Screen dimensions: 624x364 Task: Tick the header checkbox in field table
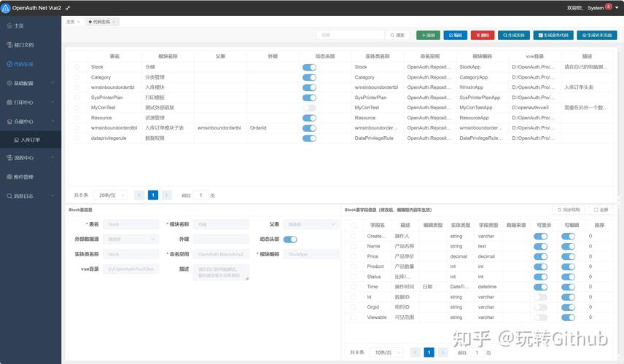coord(354,225)
